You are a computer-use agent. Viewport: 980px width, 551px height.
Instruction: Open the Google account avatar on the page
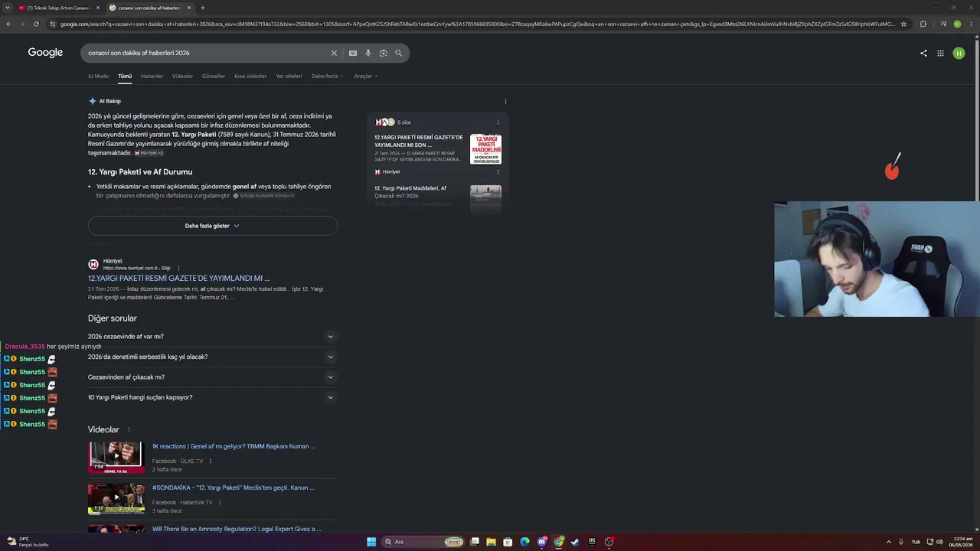coord(959,53)
